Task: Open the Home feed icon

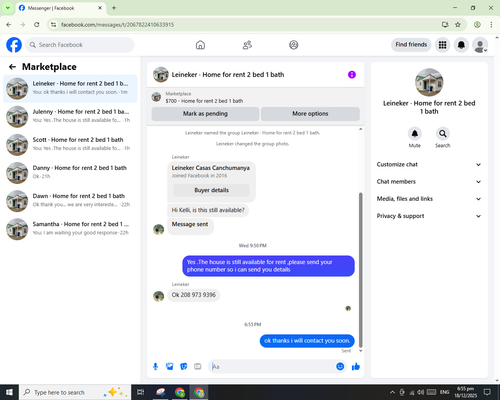Action: pyautogui.click(x=200, y=45)
